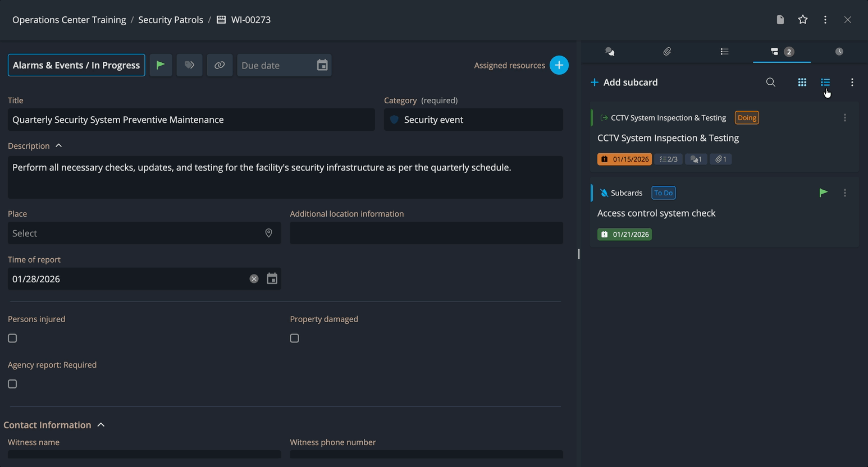Star this work item as favorite
The image size is (868, 467).
click(803, 20)
